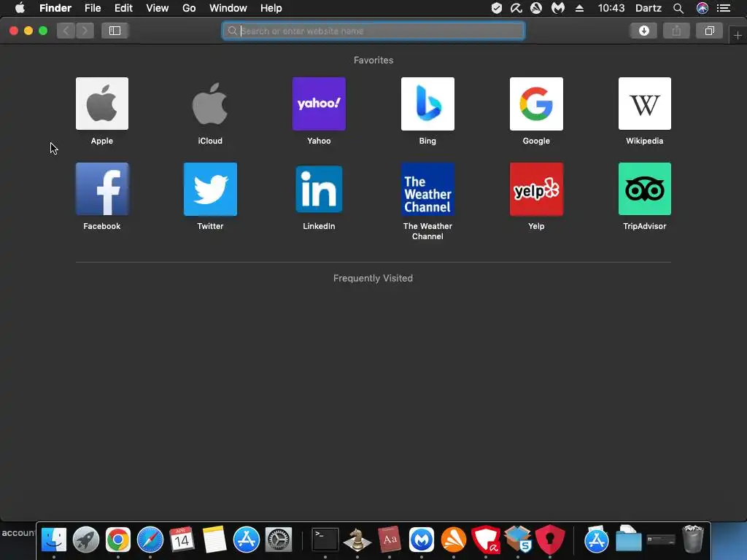Open Spotlight search magnifier in menu bar
The height and width of the screenshot is (560, 747).
coord(678,8)
